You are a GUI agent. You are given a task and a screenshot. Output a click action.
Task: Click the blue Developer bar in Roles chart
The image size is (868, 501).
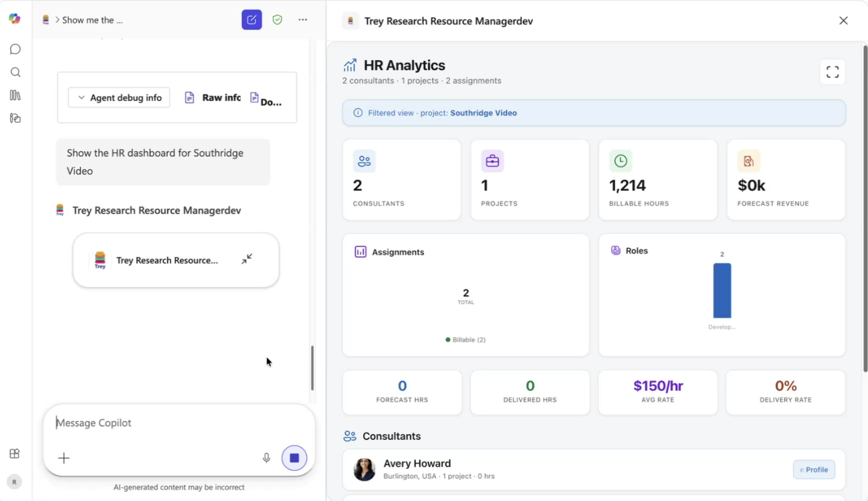pos(722,291)
